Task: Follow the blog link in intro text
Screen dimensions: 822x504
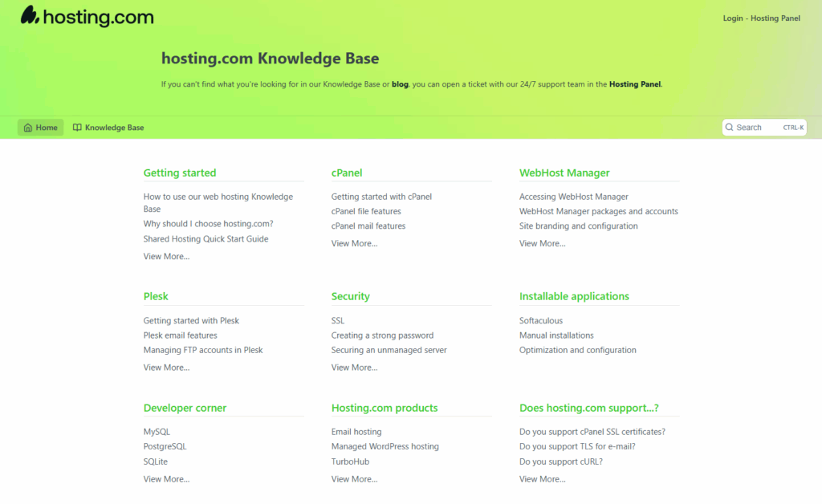Action: 400,83
